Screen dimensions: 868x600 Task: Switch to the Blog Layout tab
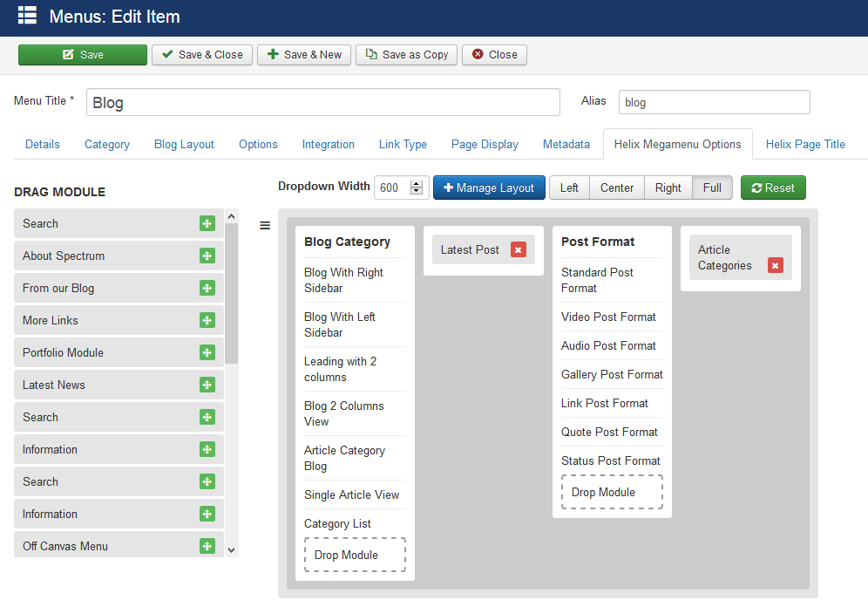click(x=184, y=145)
